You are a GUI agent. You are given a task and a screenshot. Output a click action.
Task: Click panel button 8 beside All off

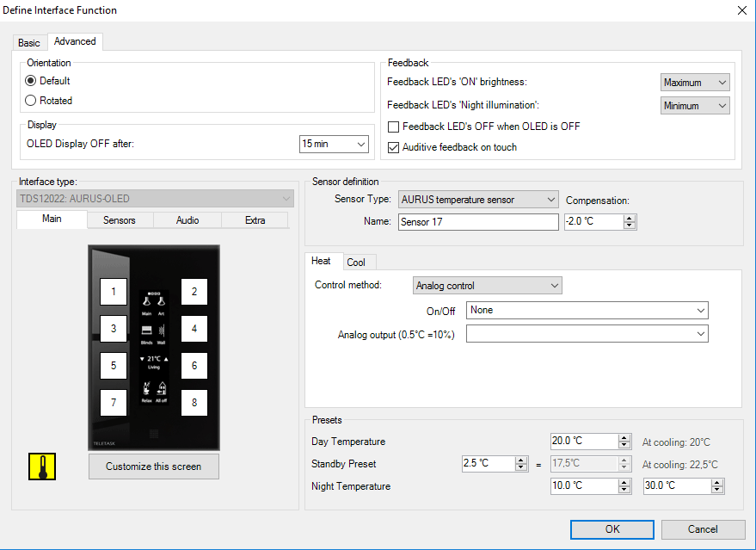click(194, 402)
